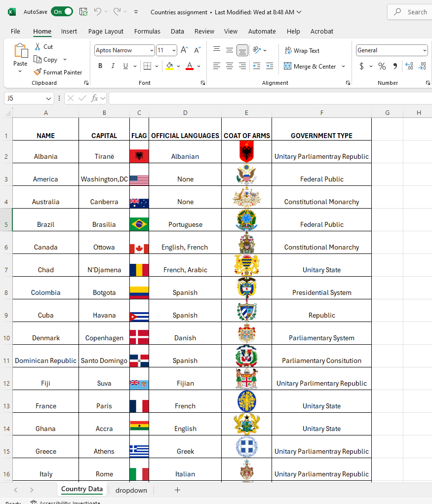The height and width of the screenshot is (504, 432).
Task: Click the Cut scissors icon
Action: [x=38, y=47]
